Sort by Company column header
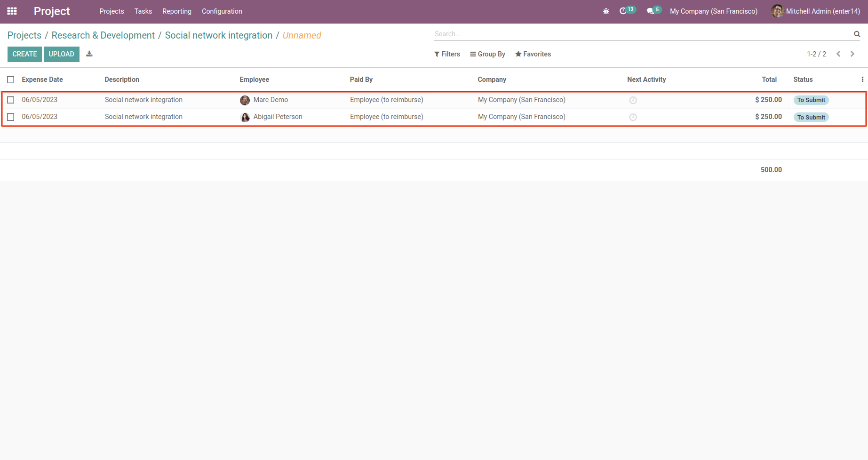 coord(492,79)
